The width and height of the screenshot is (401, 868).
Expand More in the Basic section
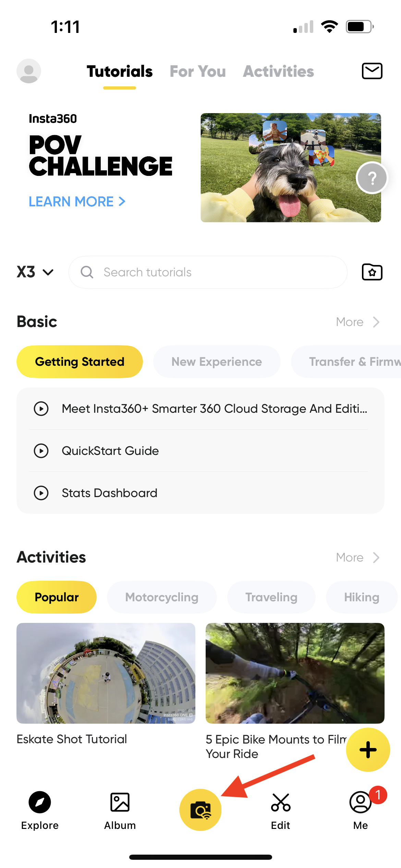tap(357, 322)
